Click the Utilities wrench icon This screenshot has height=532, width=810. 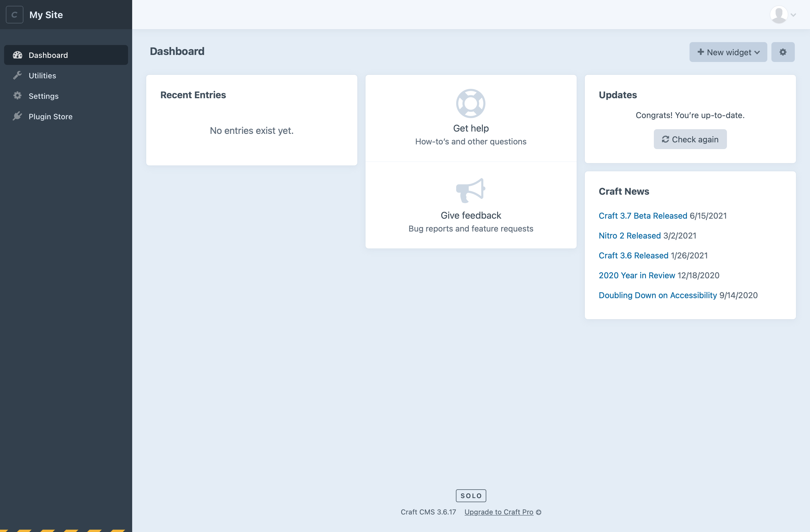[x=17, y=75]
